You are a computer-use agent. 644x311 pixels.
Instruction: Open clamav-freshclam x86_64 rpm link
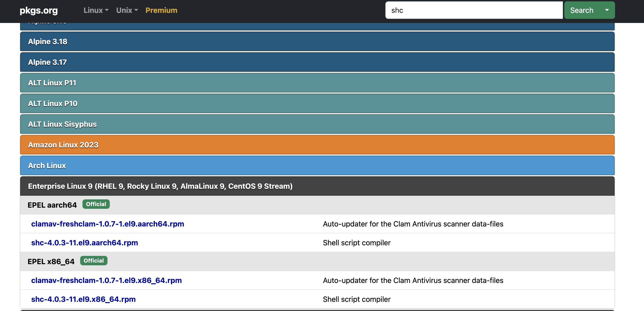106,280
